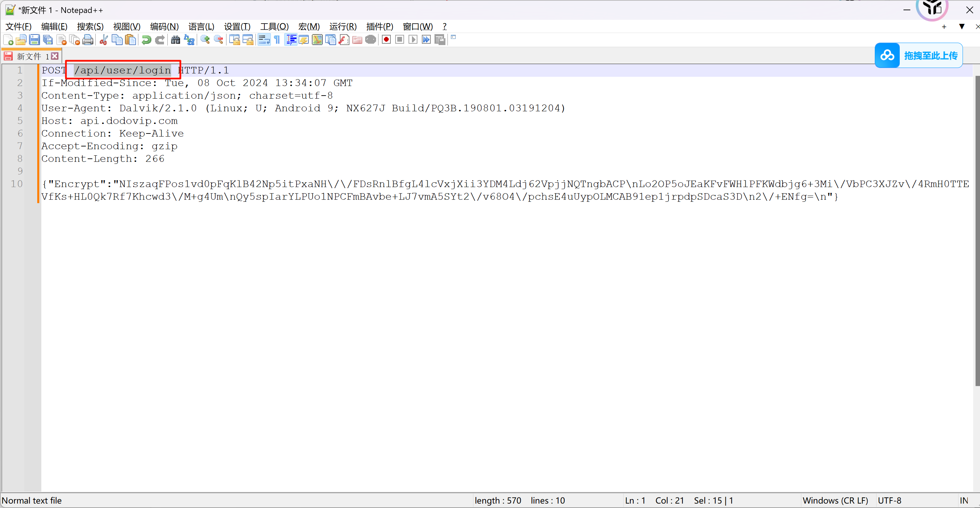Toggle the Word wrap toolbar button
Viewport: 980px width, 508px height.
pyautogui.click(x=264, y=40)
